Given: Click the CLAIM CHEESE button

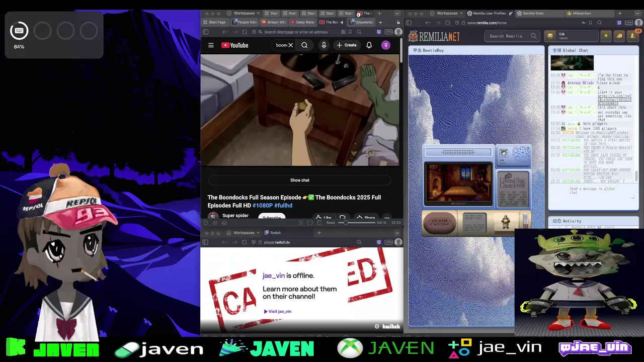Looking at the screenshot, I should point(440,223).
